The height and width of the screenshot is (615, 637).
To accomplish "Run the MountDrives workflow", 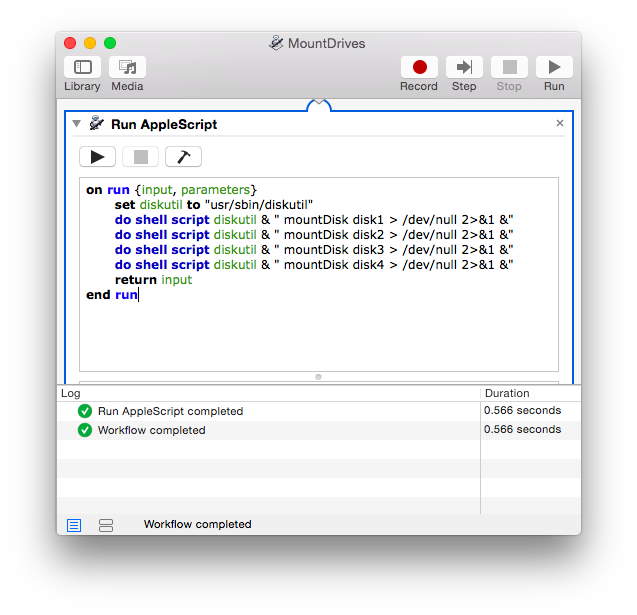I will tap(554, 67).
